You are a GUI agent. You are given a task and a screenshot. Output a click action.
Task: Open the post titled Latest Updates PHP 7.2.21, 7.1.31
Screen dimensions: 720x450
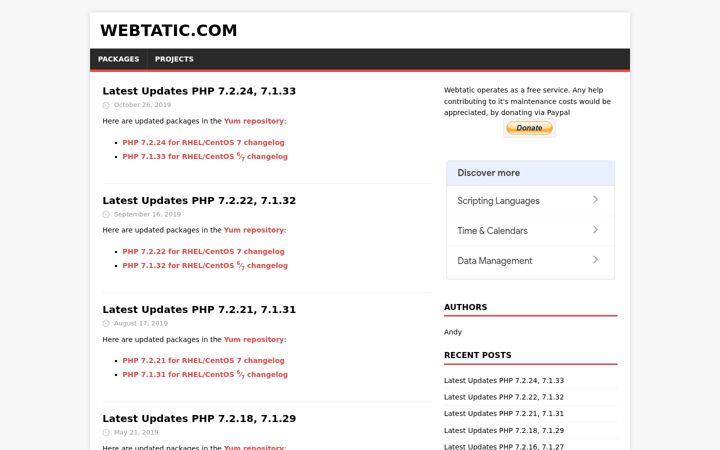199,309
